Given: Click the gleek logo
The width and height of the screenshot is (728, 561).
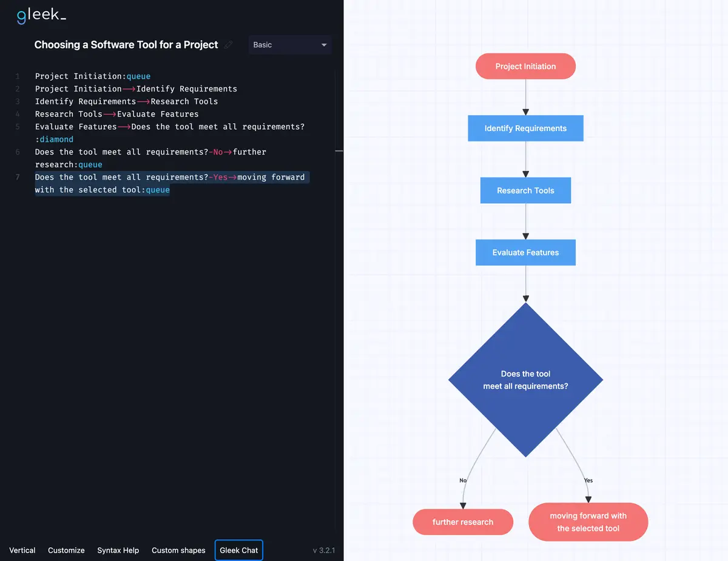Looking at the screenshot, I should coord(41,15).
